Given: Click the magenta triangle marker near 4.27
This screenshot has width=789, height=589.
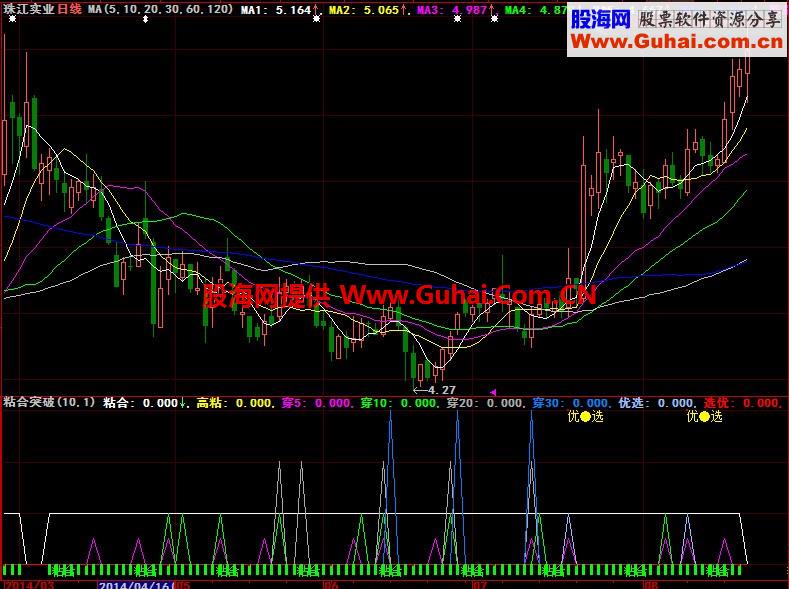Looking at the screenshot, I should point(493,392).
